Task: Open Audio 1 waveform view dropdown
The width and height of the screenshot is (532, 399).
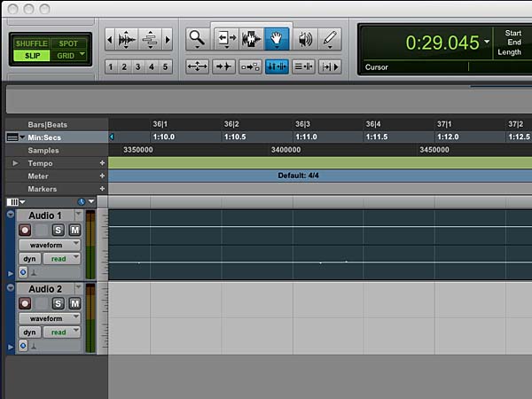Action: tap(49, 245)
